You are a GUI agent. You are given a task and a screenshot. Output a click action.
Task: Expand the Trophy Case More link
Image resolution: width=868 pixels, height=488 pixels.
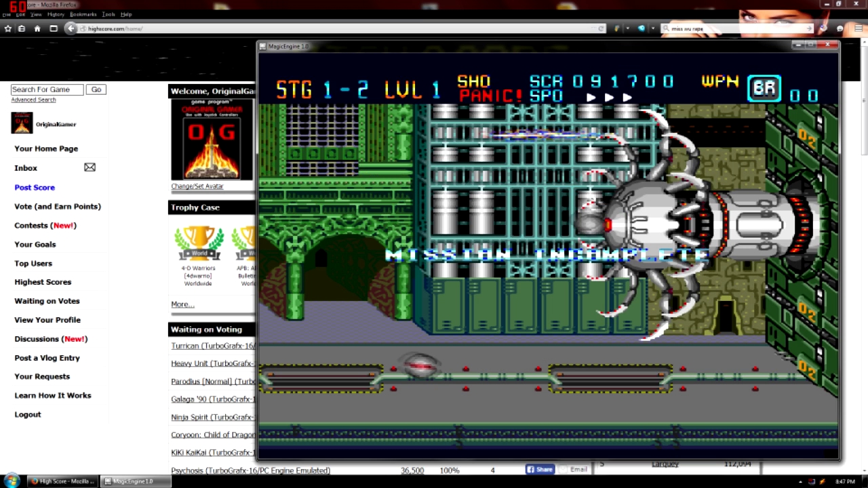tap(182, 304)
